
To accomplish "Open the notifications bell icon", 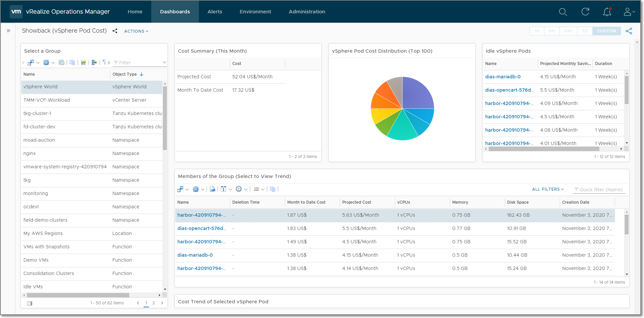I will point(607,12).
